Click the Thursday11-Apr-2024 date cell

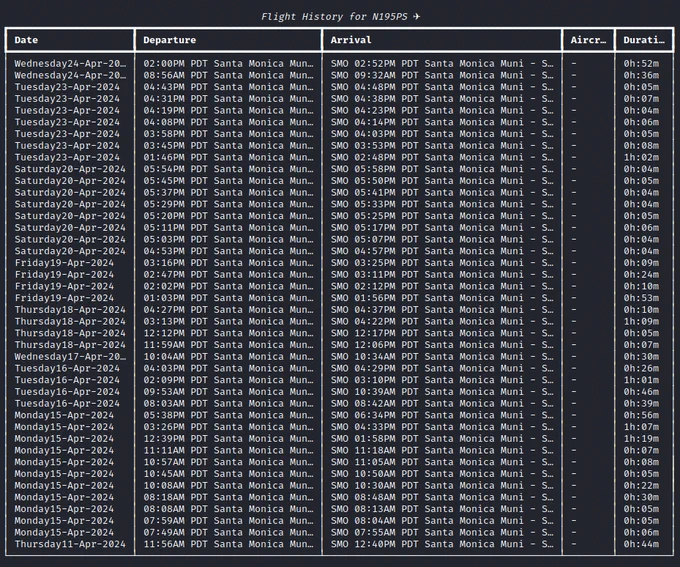point(70,544)
